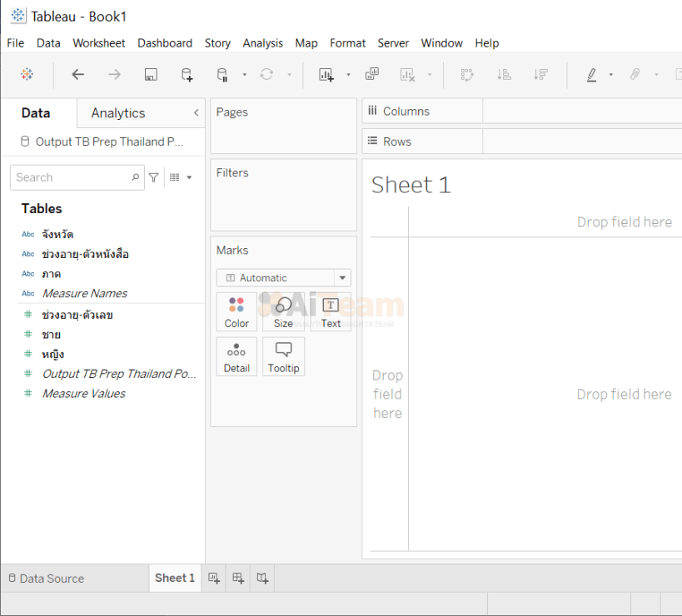Click the Tooltip marks card

coord(283,356)
